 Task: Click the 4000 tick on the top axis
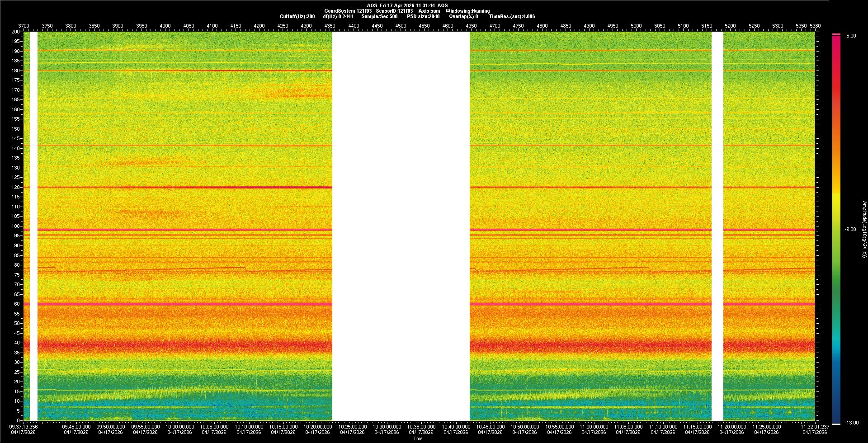pos(165,26)
